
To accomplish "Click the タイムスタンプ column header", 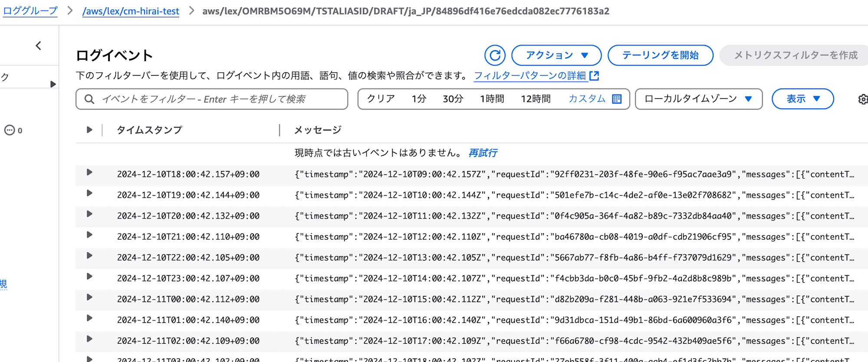I will 149,130.
